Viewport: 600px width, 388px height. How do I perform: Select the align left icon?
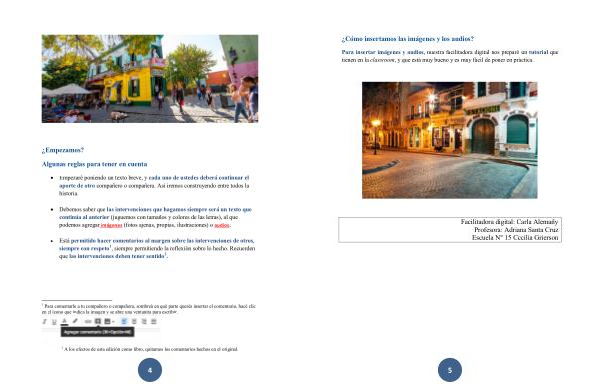tap(124, 321)
